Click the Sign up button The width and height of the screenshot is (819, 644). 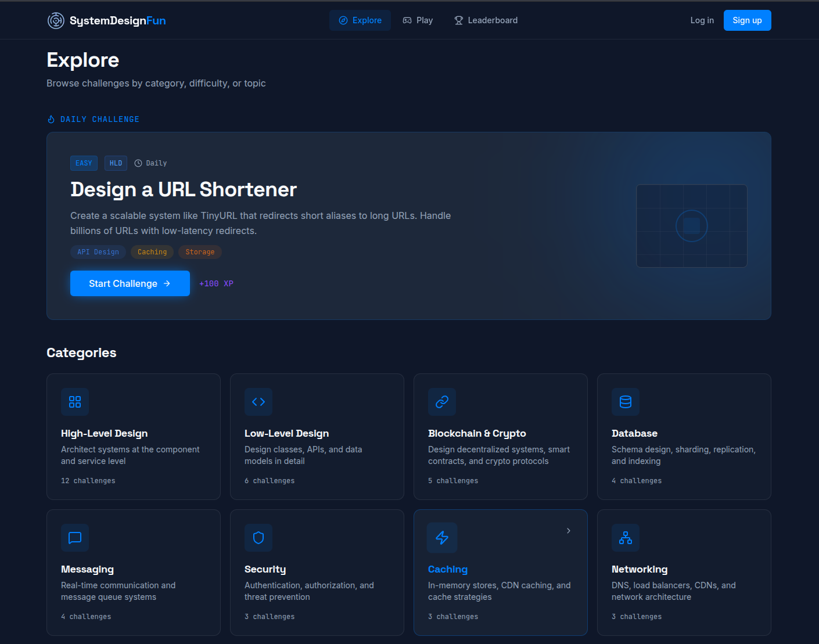[x=747, y=20]
